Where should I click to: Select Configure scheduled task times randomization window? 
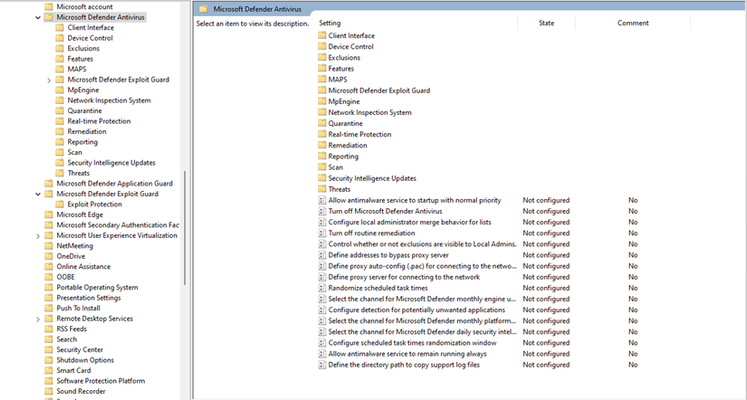413,343
